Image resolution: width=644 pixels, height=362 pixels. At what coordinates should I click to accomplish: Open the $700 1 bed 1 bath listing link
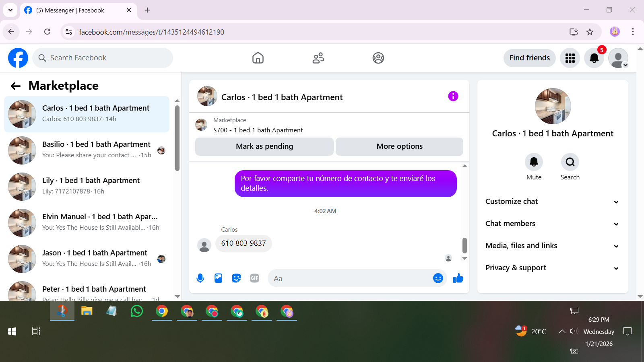click(258, 130)
